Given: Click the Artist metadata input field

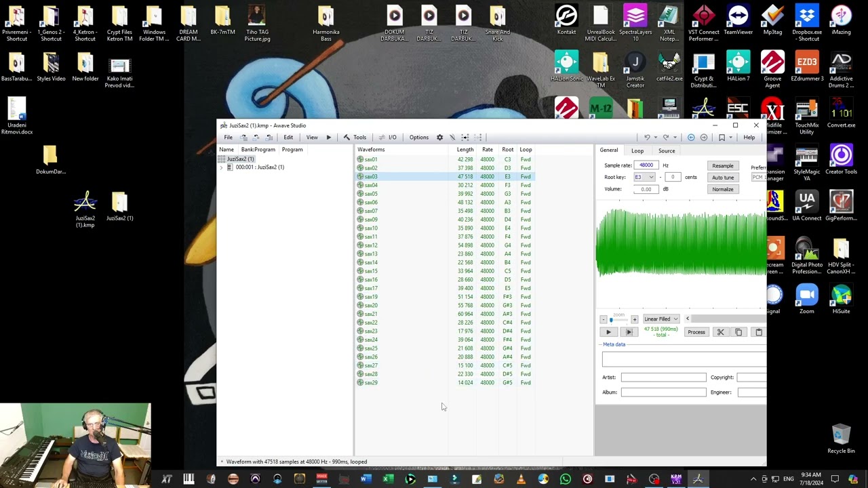Looking at the screenshot, I should pos(663,378).
